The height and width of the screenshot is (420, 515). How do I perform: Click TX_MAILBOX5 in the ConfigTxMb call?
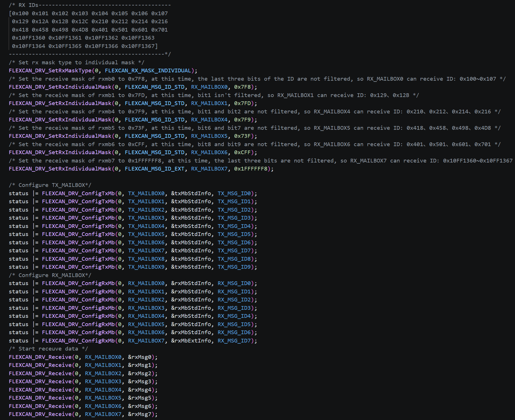click(146, 234)
